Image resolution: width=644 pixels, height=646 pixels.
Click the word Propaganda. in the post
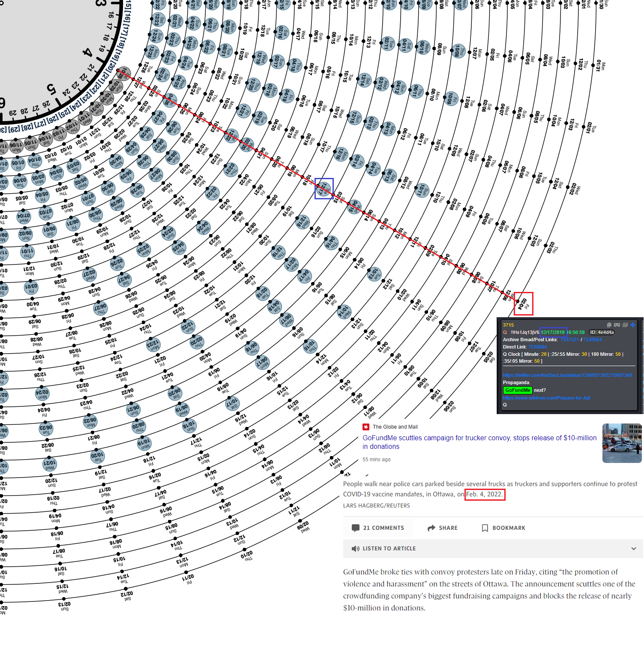516,382
